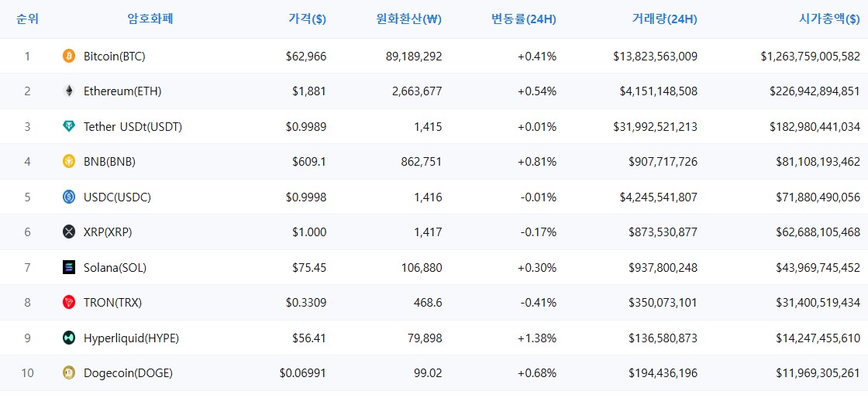Image resolution: width=868 pixels, height=398 pixels.
Task: Click the market cap $1,263,759,005,582
Action: click(811, 56)
